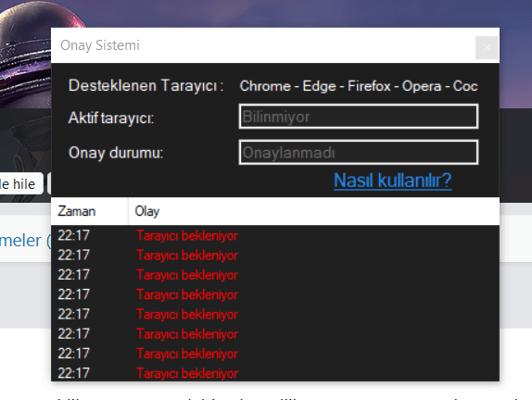Screen dimensions: 532x400
Task: Click the Olay column header
Action: [314, 211]
